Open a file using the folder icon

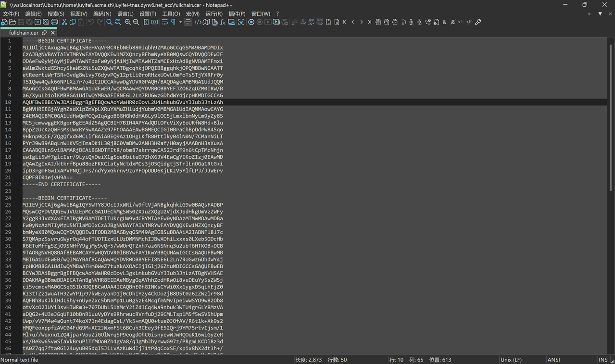[13, 22]
